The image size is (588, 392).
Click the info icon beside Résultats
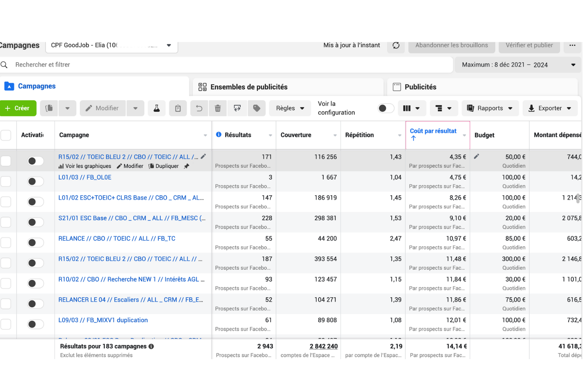[219, 134]
